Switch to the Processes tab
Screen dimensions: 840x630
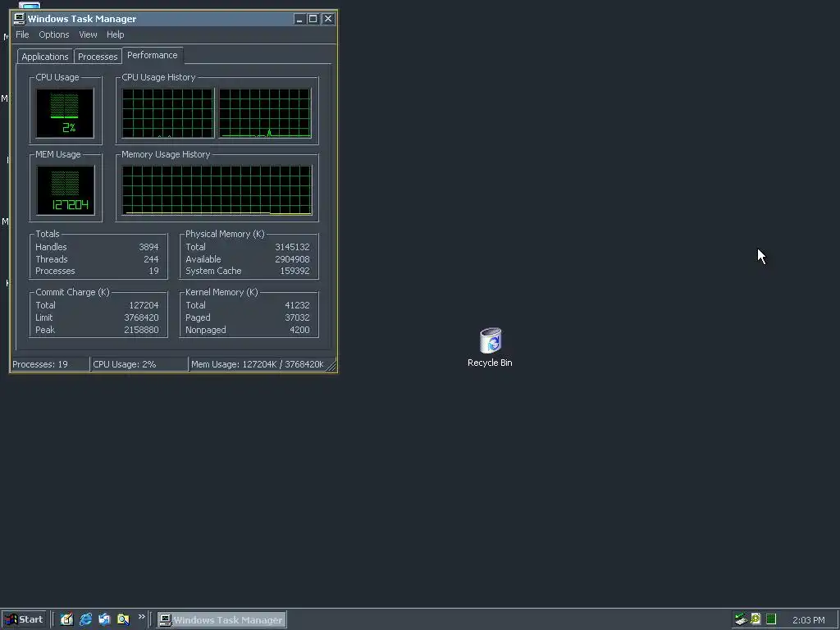pyautogui.click(x=98, y=57)
